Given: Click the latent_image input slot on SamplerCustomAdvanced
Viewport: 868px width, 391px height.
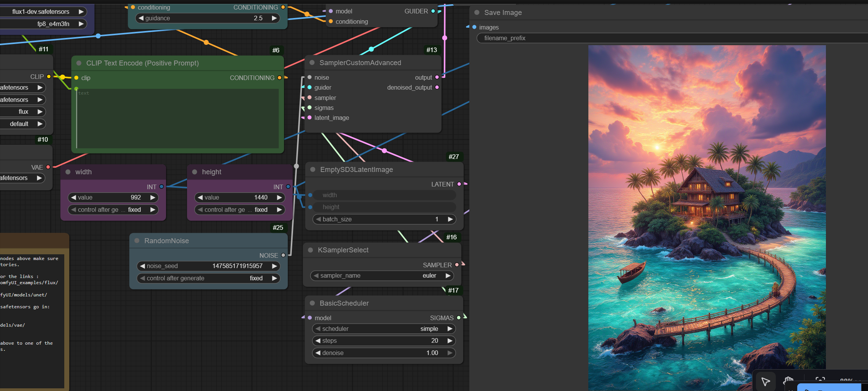Looking at the screenshot, I should [309, 118].
